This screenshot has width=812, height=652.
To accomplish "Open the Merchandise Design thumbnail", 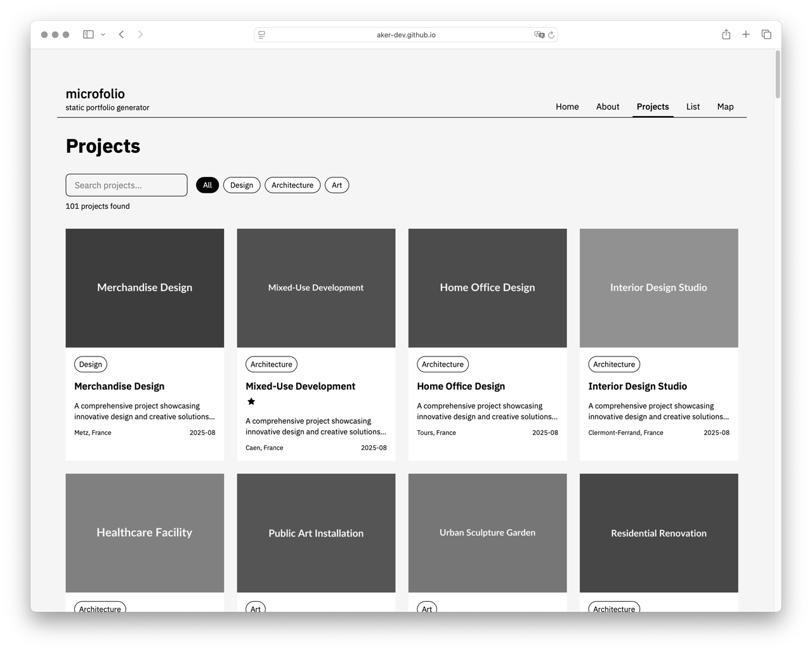I will (145, 288).
